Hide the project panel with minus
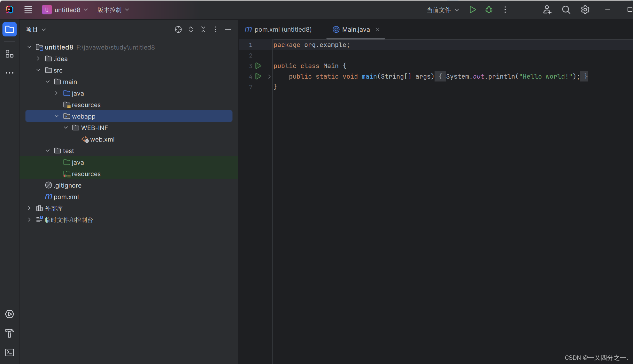633x364 pixels. pos(228,29)
